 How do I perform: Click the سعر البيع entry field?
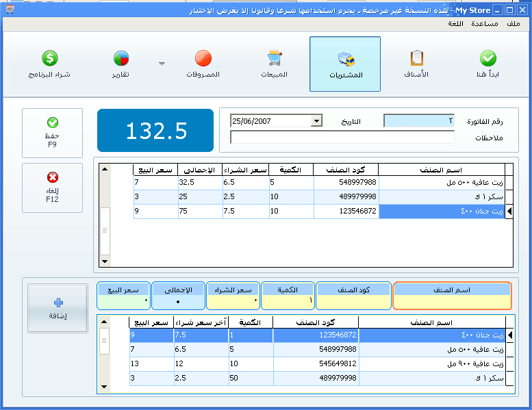[123, 301]
